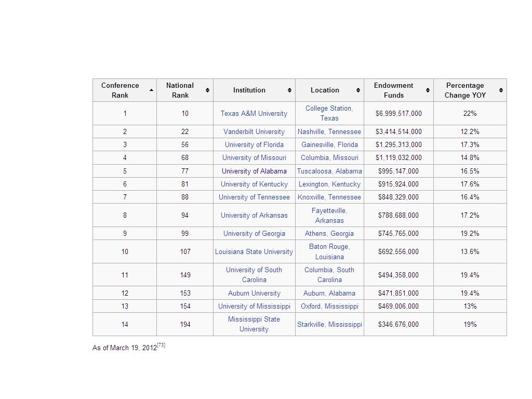Select the $3,414,514,000 endowment cell

[x=398, y=131]
